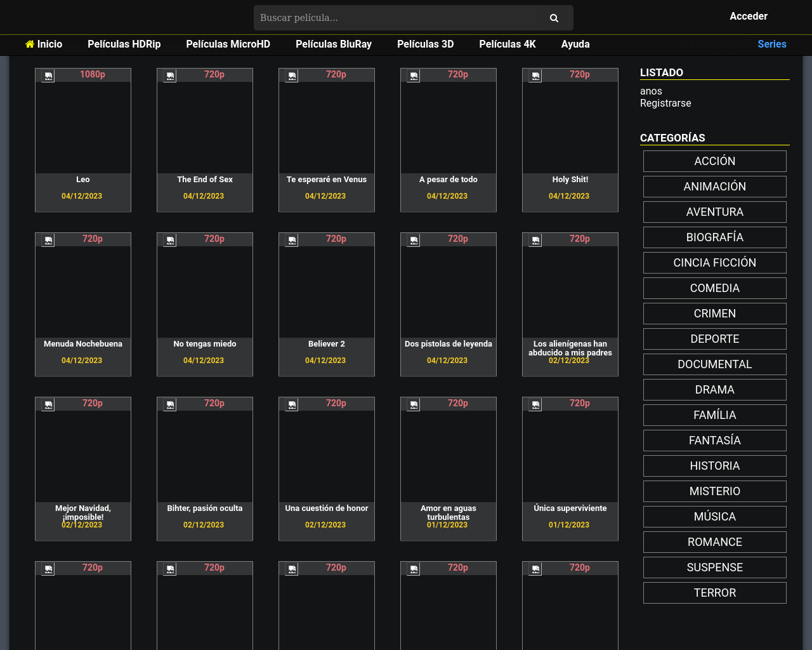
Task: Click broken image icon on Una cuestión de honor card
Action: pyautogui.click(x=292, y=404)
